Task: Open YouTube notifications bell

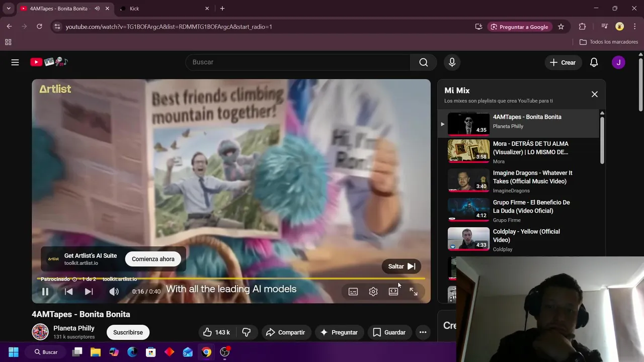Action: (x=594, y=62)
